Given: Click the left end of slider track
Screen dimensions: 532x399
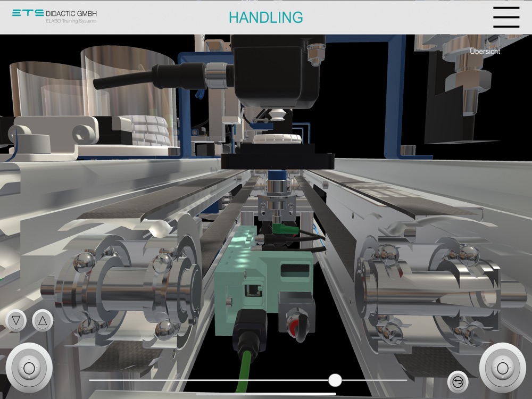Looking at the screenshot, I should (x=90, y=380).
